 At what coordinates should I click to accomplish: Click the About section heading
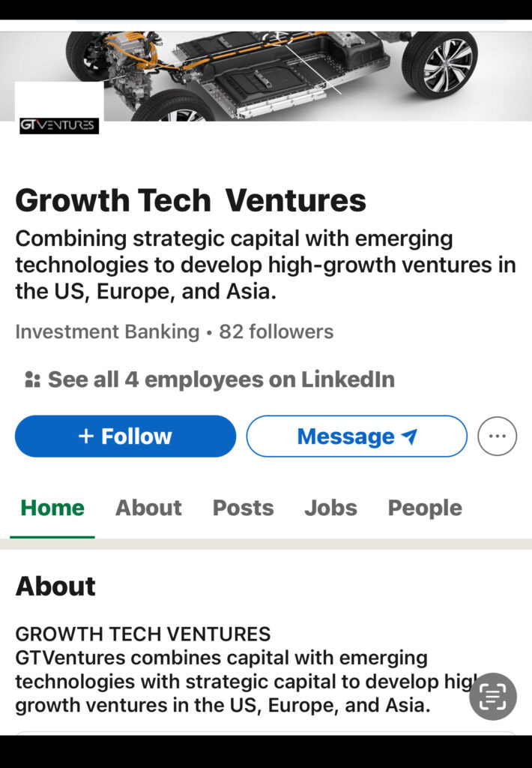55,586
